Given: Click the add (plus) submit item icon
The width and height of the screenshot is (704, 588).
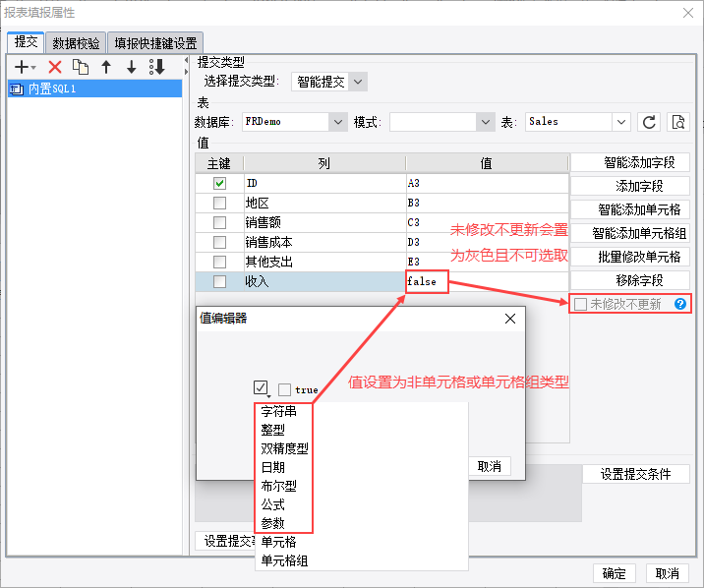Looking at the screenshot, I should click(22, 67).
